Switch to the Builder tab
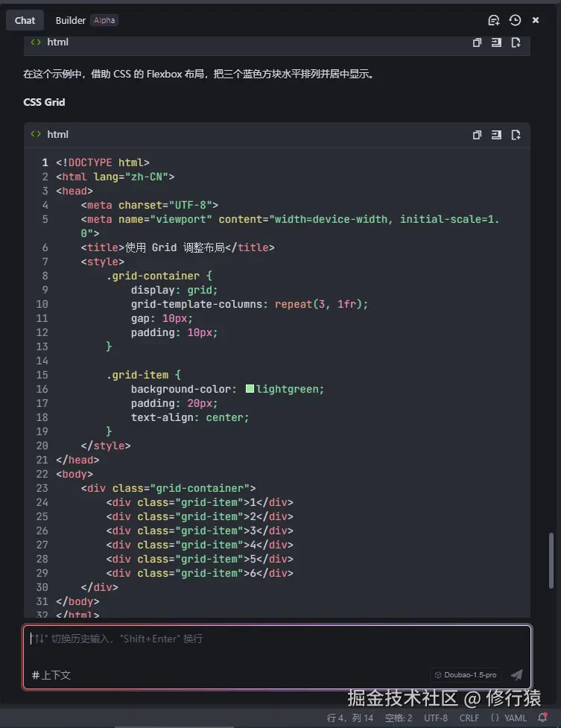Screen dimensions: 561x728 tap(71, 20)
